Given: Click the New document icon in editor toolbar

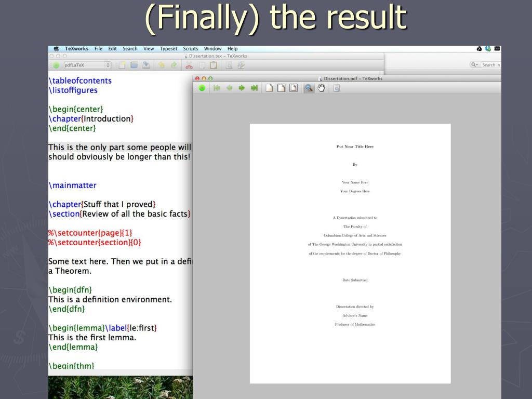Looking at the screenshot, I should tap(122, 65).
